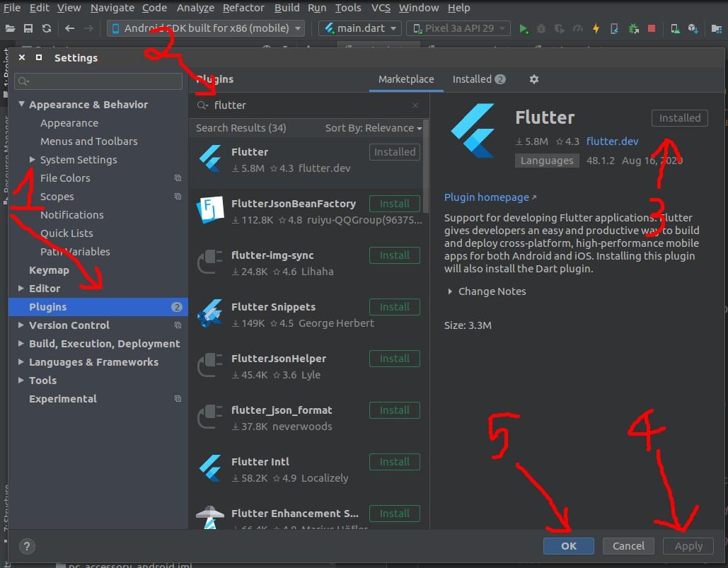Select the Notifications settings item
The image size is (728, 568).
72,215
